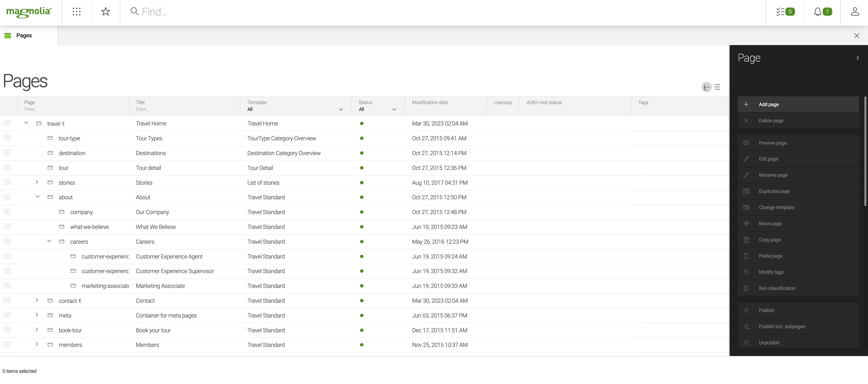
Task: Click Preview page eye icon
Action: tap(746, 143)
